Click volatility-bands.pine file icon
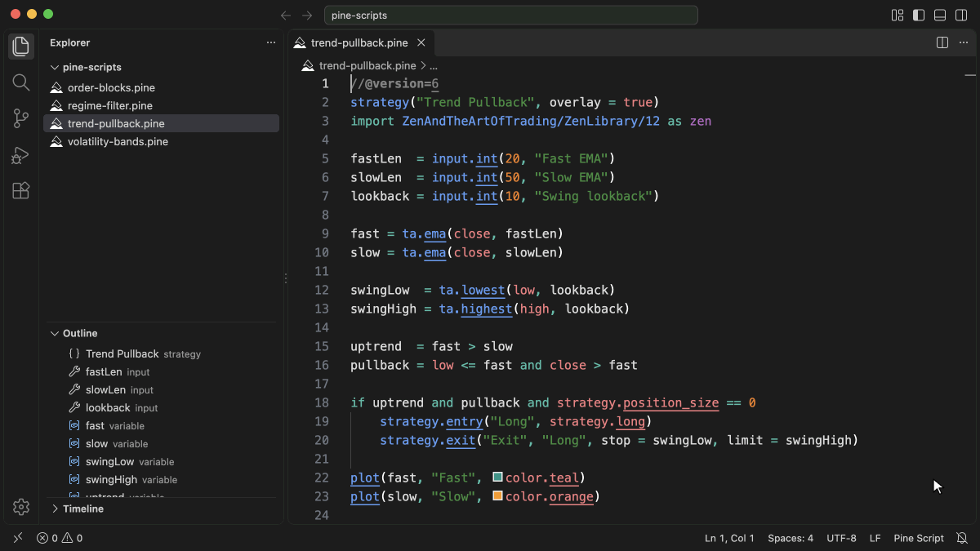The width and height of the screenshot is (980, 551). click(x=56, y=142)
